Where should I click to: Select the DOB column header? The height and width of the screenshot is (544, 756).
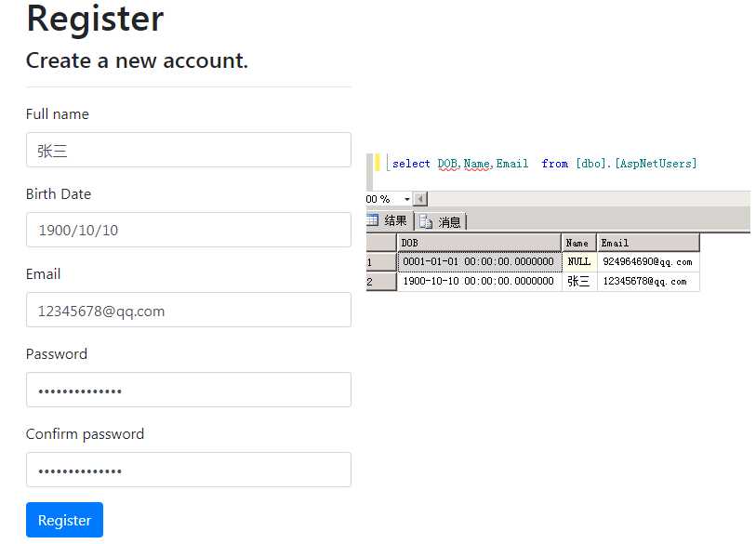tap(479, 243)
